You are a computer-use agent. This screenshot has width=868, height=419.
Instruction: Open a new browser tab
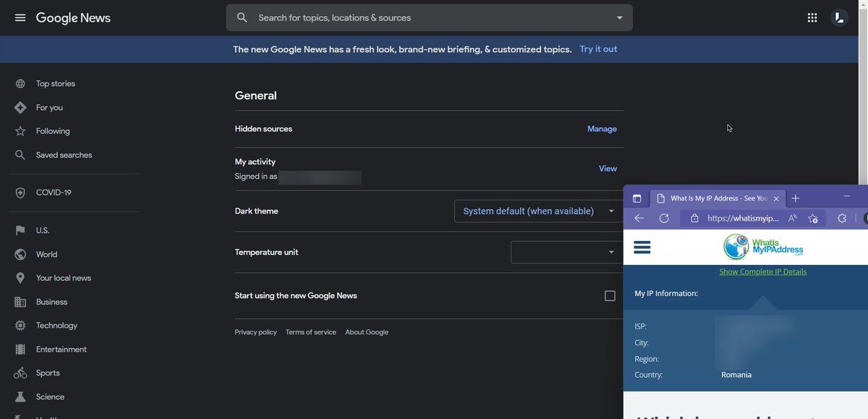(796, 198)
